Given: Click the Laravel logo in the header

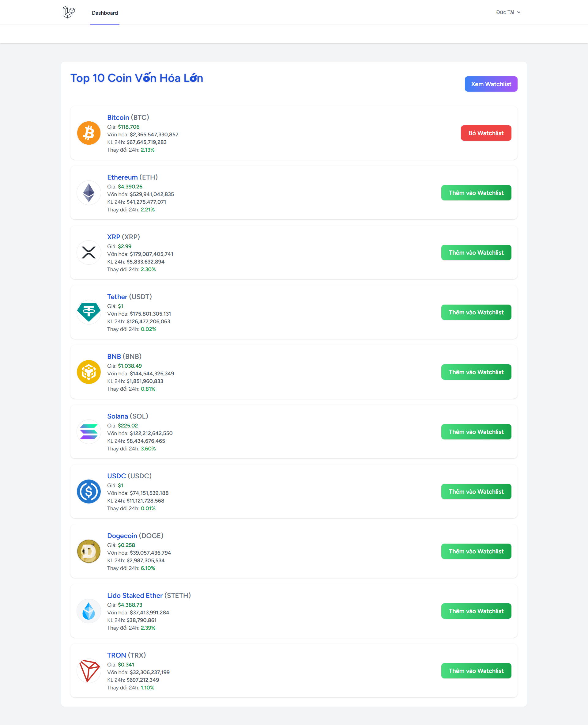Looking at the screenshot, I should 68,13.
